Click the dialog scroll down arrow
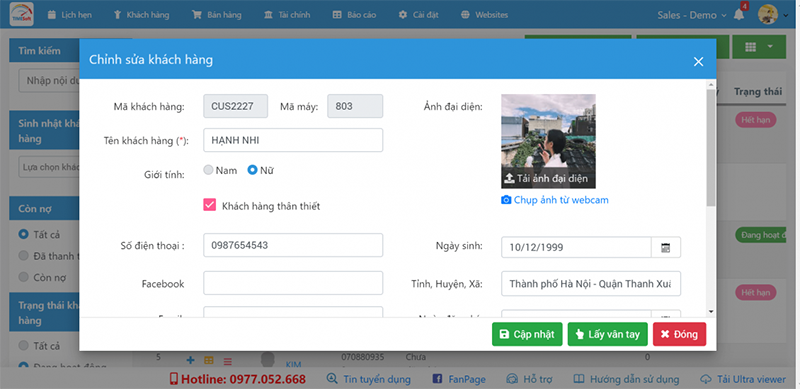The height and width of the screenshot is (389, 800). 711,311
